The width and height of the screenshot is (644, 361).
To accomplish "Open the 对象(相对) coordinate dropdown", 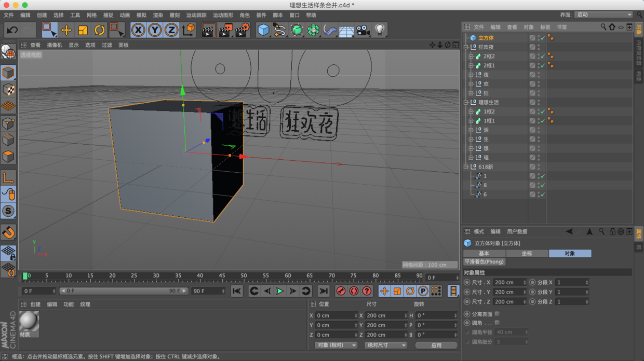I will coord(336,344).
